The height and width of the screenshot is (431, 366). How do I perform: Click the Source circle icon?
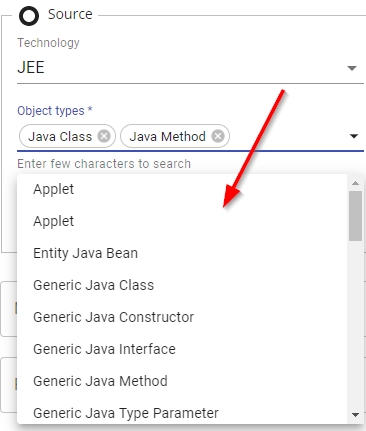29,16
